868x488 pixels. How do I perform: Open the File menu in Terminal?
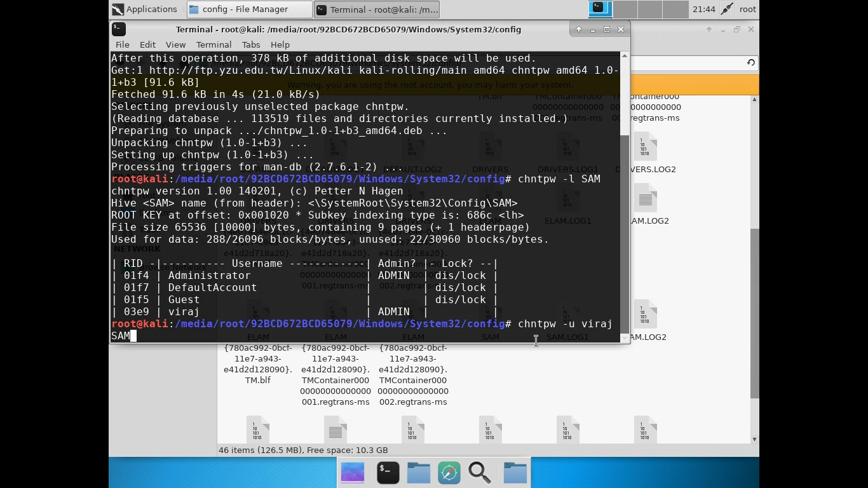click(122, 44)
